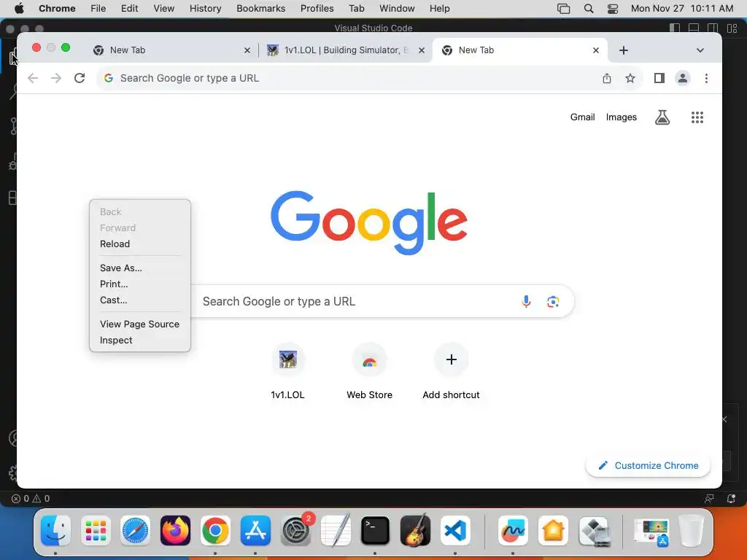Open the Apple menu
The image size is (747, 560).
[19, 9]
